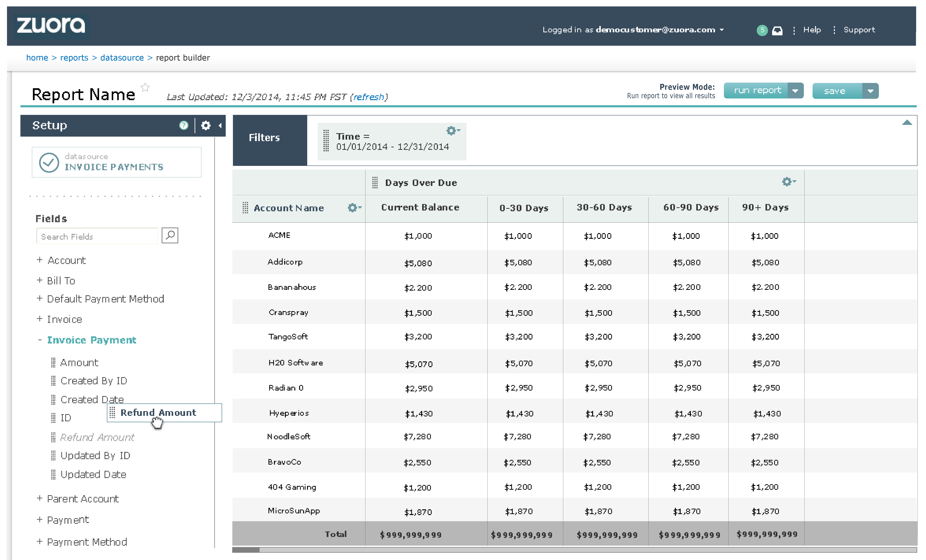Open the save button dropdown arrow
926x560 pixels.
click(x=870, y=91)
